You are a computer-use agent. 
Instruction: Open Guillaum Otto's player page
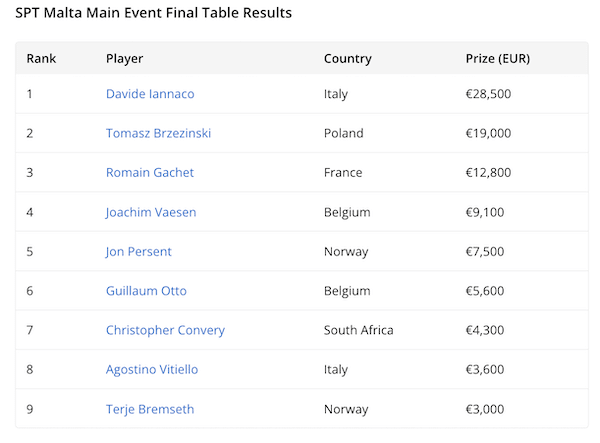(x=146, y=291)
